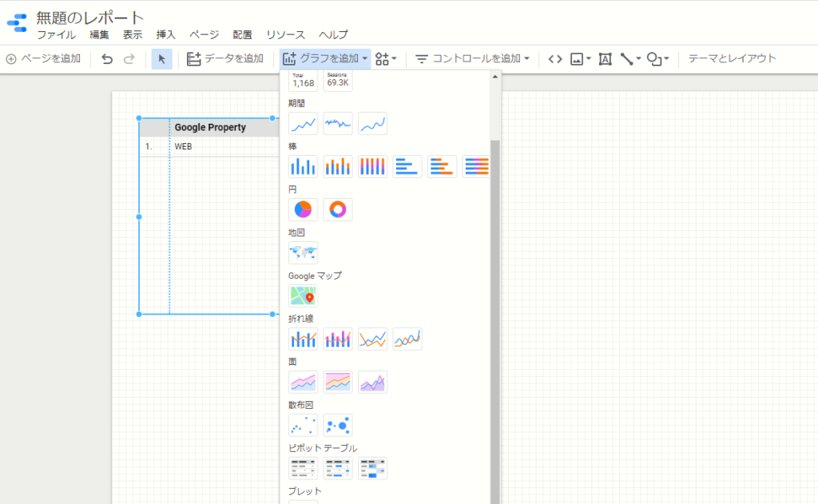Screen dimensions: 818x504
Task: Insert a combo chart
Action: (303, 339)
